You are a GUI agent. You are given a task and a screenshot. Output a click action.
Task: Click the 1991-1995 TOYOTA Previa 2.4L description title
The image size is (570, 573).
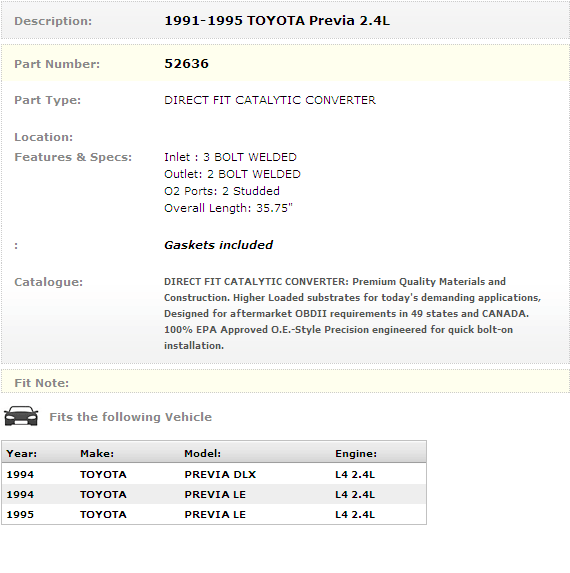(277, 20)
